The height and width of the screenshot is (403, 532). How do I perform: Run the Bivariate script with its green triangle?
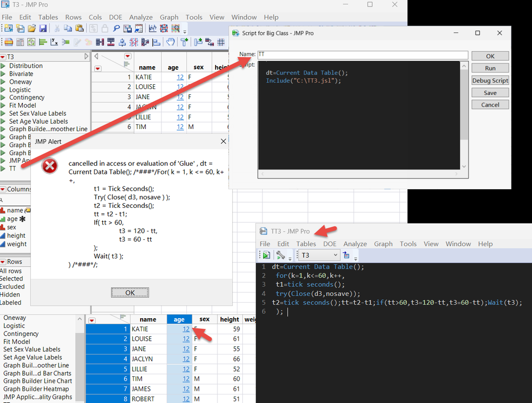[x=3, y=74]
